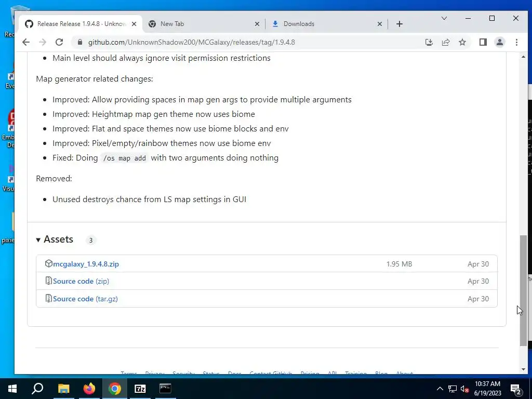Click the install app icon in address bar

[429, 42]
